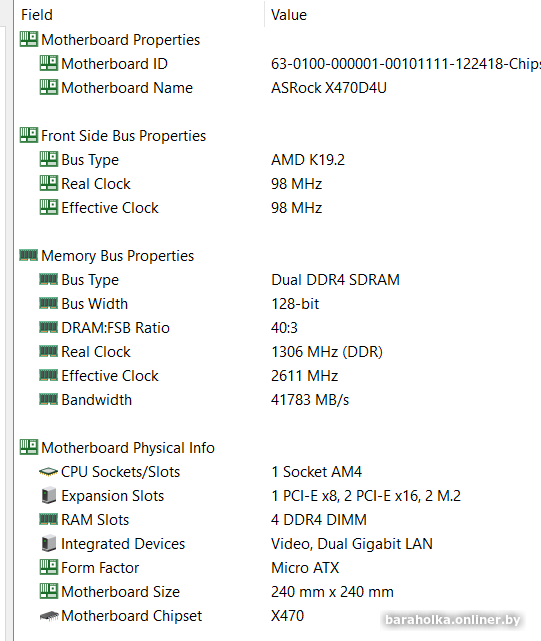Click the RAM icon beside RAM Slots
The width and height of the screenshot is (541, 641).
(49, 520)
